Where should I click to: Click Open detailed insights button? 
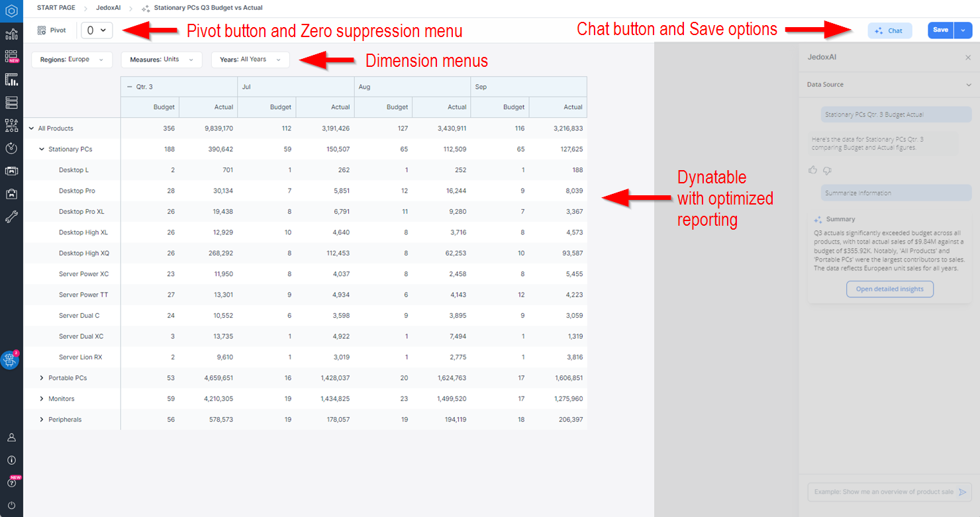889,289
